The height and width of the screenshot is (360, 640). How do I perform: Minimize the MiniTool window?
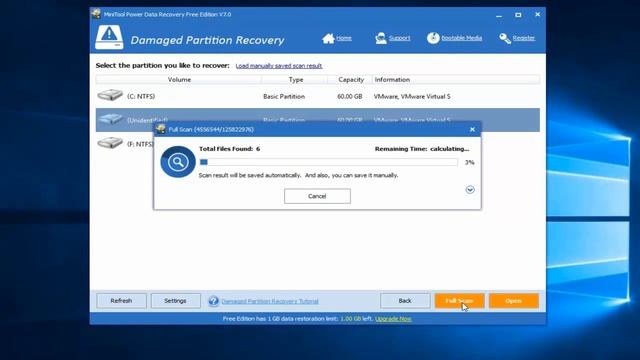point(499,15)
